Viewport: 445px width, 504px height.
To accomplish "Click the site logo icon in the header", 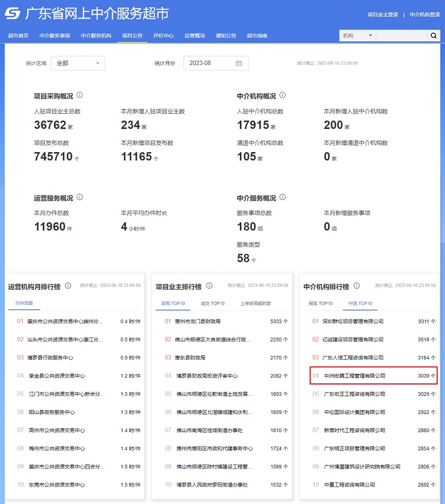I will (x=13, y=14).
